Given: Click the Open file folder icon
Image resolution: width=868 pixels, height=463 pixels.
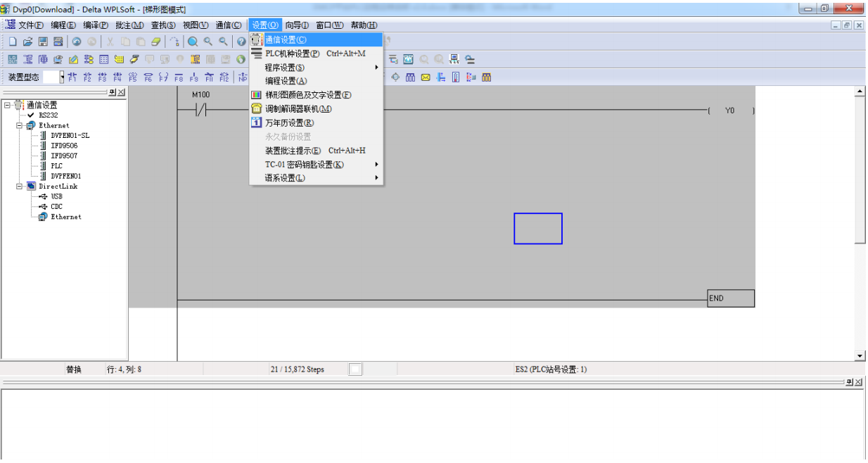Looking at the screenshot, I should (28, 42).
